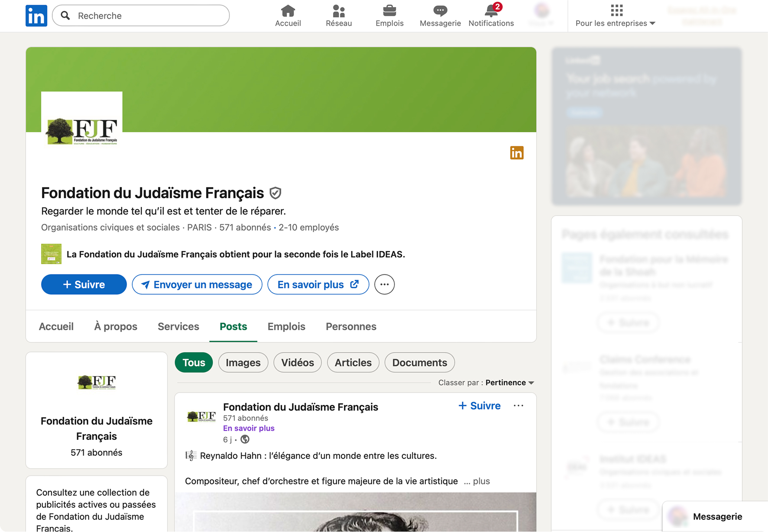Select the Tous filter chip
Screen dimensions: 768x532
pyautogui.click(x=194, y=362)
